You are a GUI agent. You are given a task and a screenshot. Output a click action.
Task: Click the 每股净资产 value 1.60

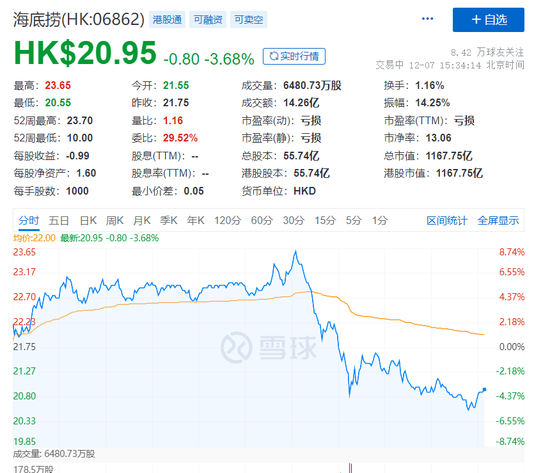click(x=86, y=173)
